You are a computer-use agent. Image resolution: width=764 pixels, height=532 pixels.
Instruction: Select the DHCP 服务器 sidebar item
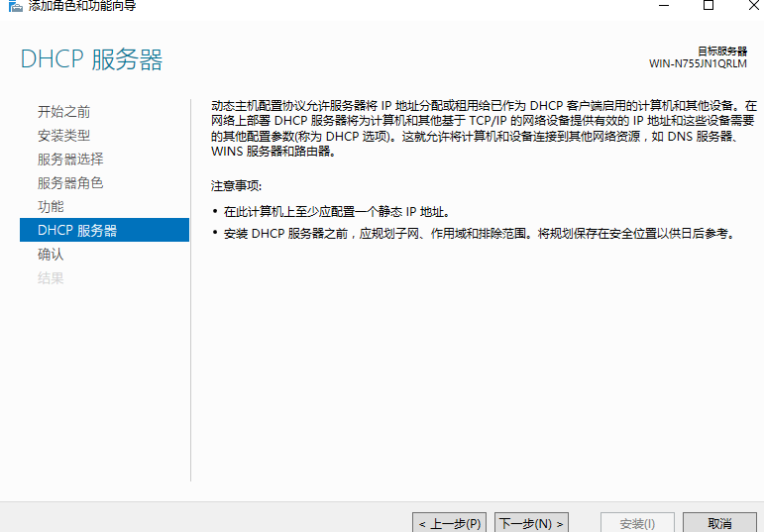104,230
